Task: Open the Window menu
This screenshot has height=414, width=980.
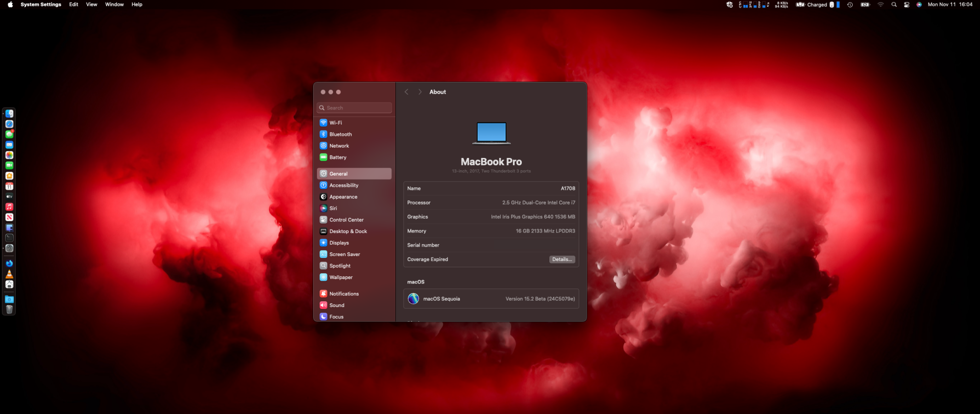Action: [114, 4]
